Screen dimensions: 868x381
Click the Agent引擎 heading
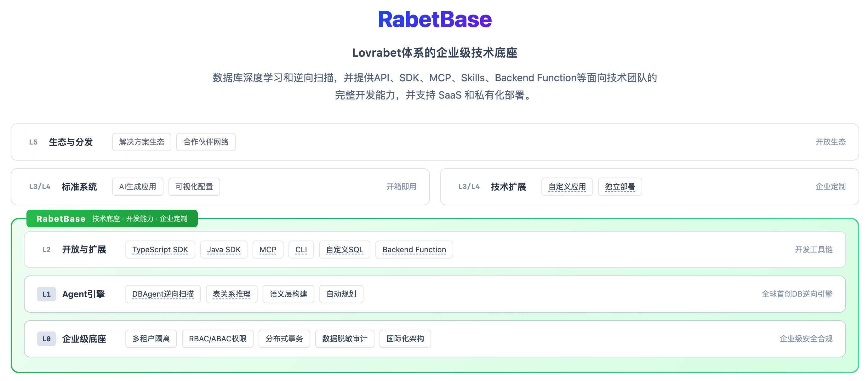tap(83, 294)
